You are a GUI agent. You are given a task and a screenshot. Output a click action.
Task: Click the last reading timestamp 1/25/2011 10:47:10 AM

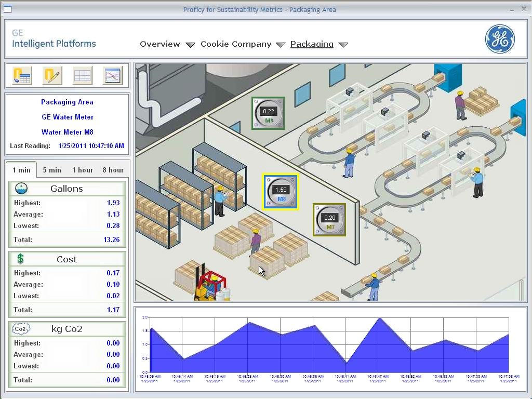pos(91,146)
